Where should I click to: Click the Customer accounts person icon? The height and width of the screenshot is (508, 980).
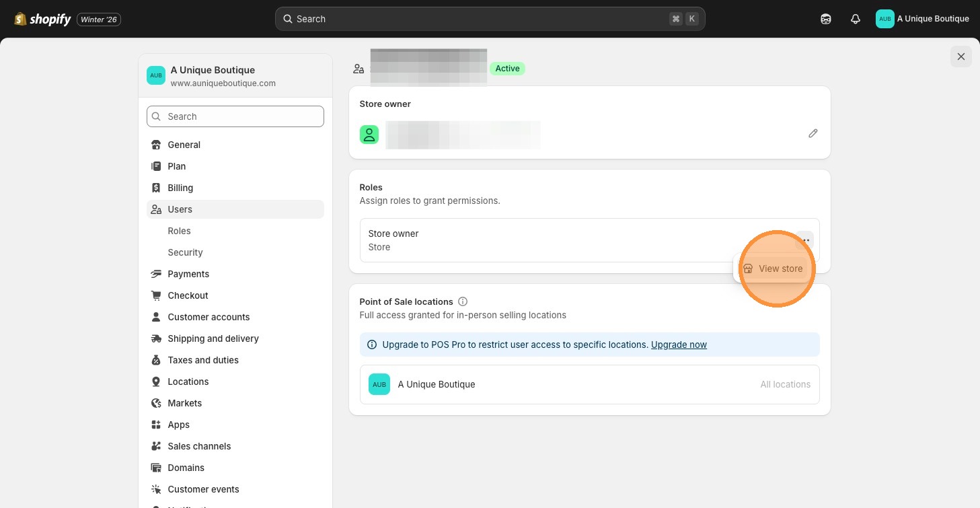coord(156,317)
